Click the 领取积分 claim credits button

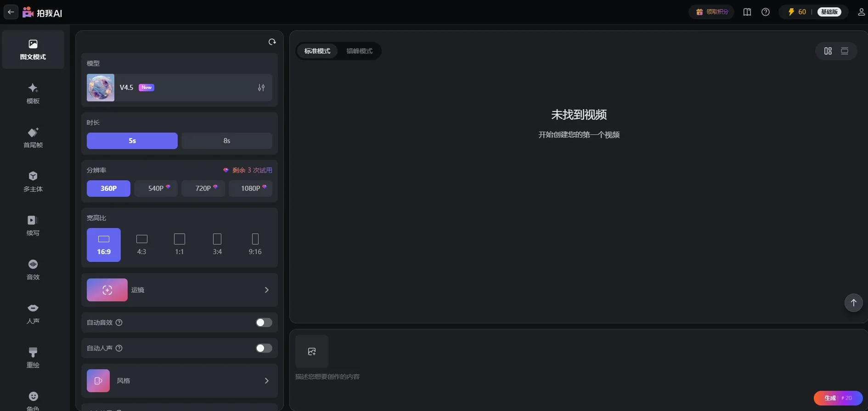coord(711,12)
